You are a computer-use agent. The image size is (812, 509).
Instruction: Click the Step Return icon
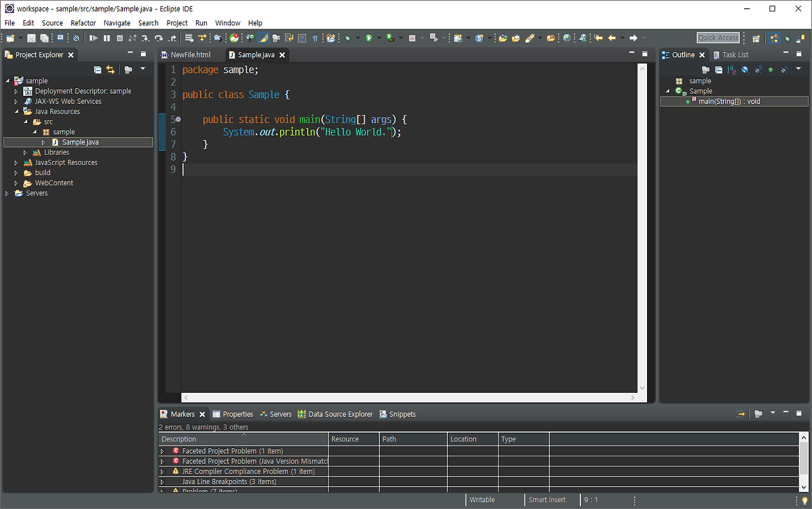tap(173, 38)
